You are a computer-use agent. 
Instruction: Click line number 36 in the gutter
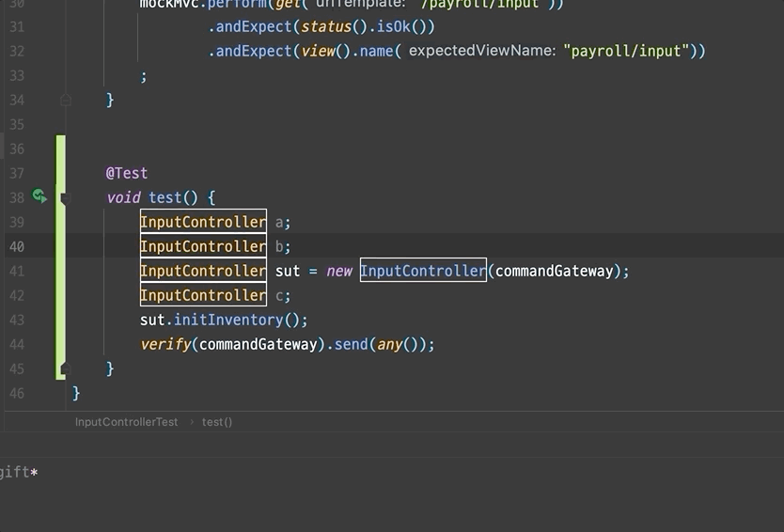coord(17,149)
